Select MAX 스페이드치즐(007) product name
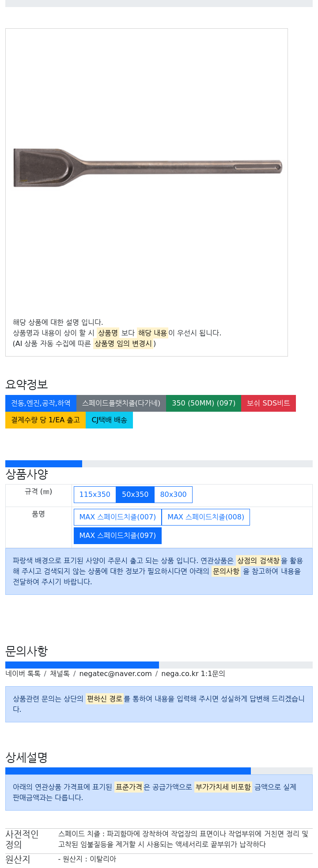The image size is (318, 868). [x=117, y=517]
